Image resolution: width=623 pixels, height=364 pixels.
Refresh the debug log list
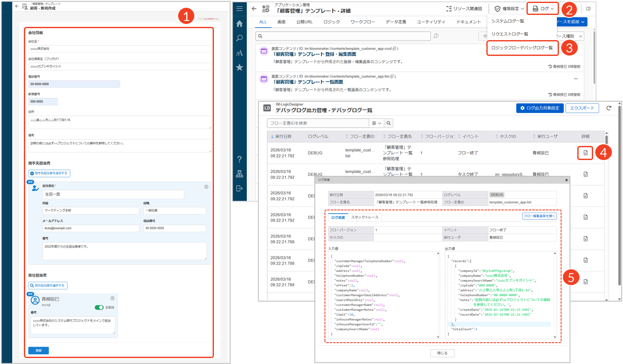pos(609,108)
